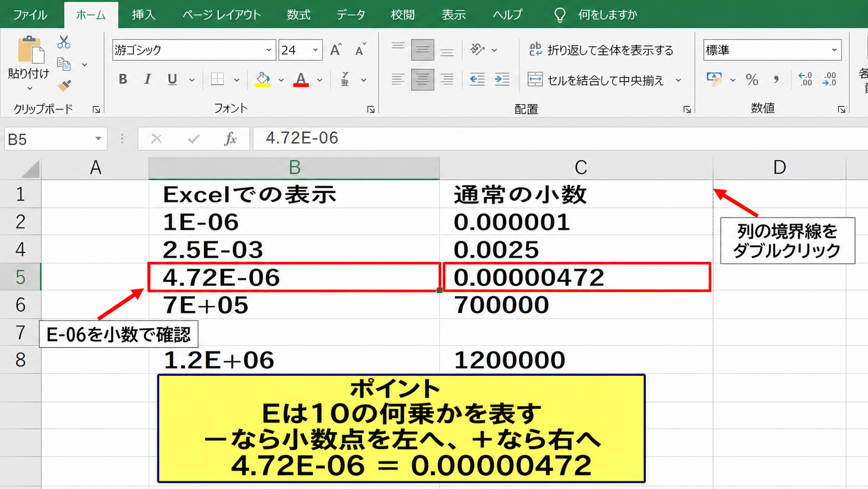This screenshot has height=489, width=868.
Task: Switch to the 表示 tab
Action: coord(453,15)
